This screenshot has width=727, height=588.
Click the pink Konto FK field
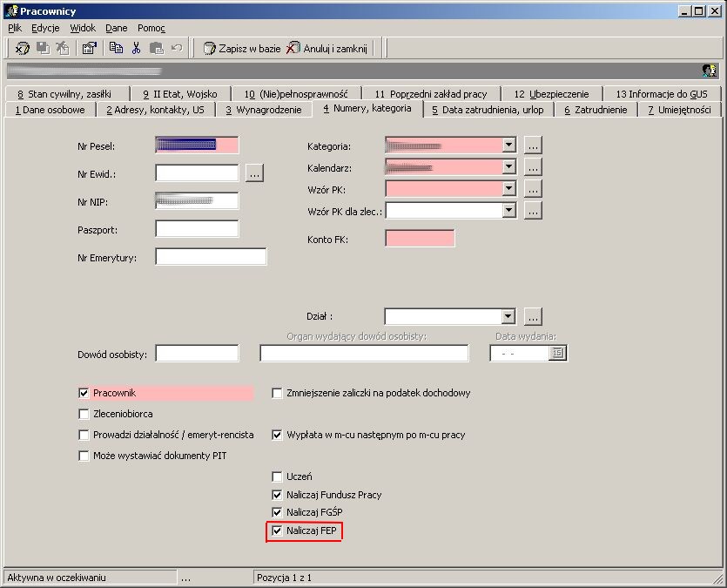[x=420, y=239]
